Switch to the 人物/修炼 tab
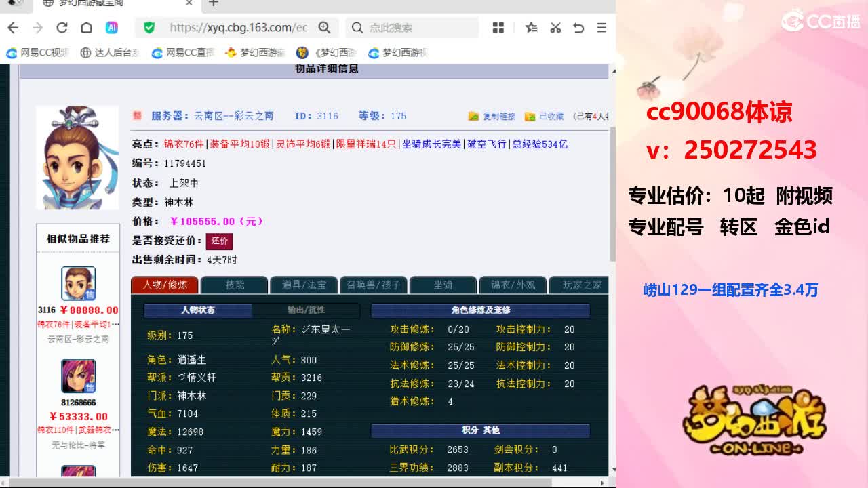Image resolution: width=868 pixels, height=488 pixels. tap(165, 285)
